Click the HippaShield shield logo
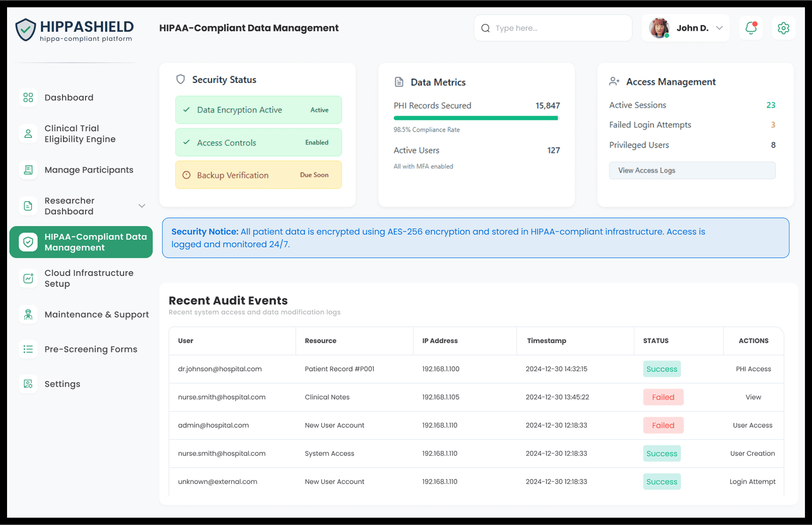The image size is (812, 525). (x=25, y=30)
